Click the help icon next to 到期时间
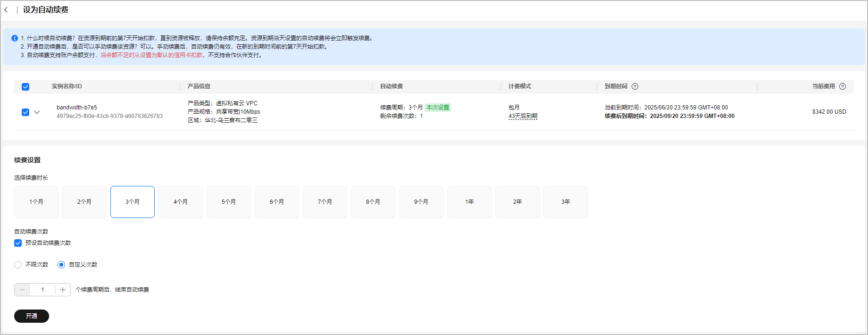Screen dimensions: 868x335 point(635,86)
